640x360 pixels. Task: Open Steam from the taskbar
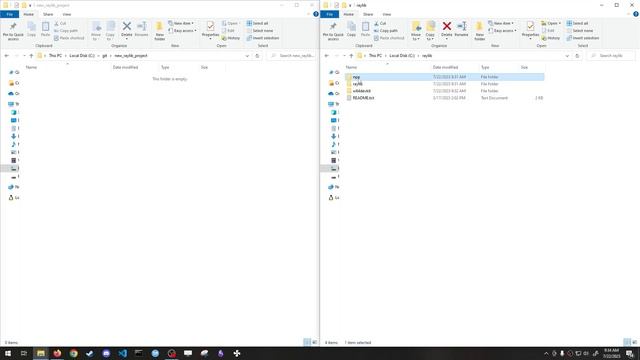(x=90, y=353)
